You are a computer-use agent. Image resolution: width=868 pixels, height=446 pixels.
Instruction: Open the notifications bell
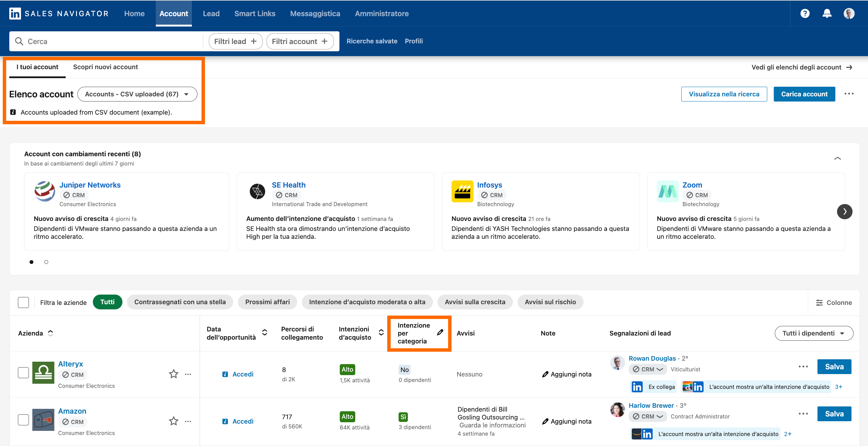pos(827,14)
